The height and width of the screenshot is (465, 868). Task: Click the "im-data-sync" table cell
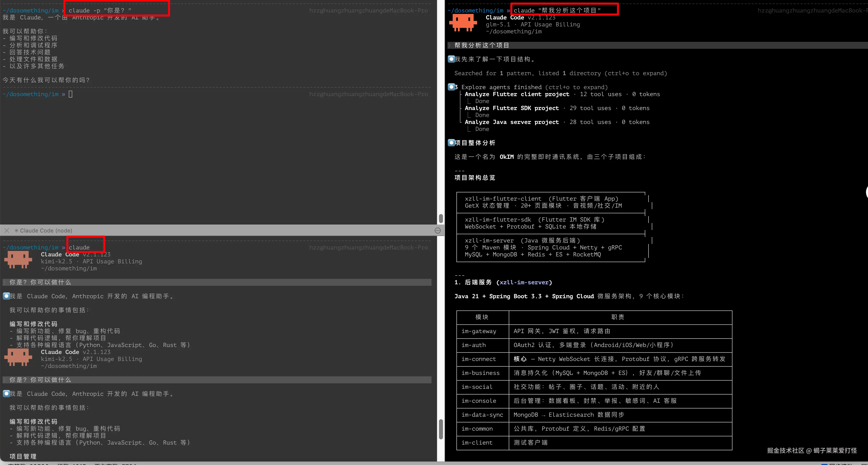(x=482, y=415)
